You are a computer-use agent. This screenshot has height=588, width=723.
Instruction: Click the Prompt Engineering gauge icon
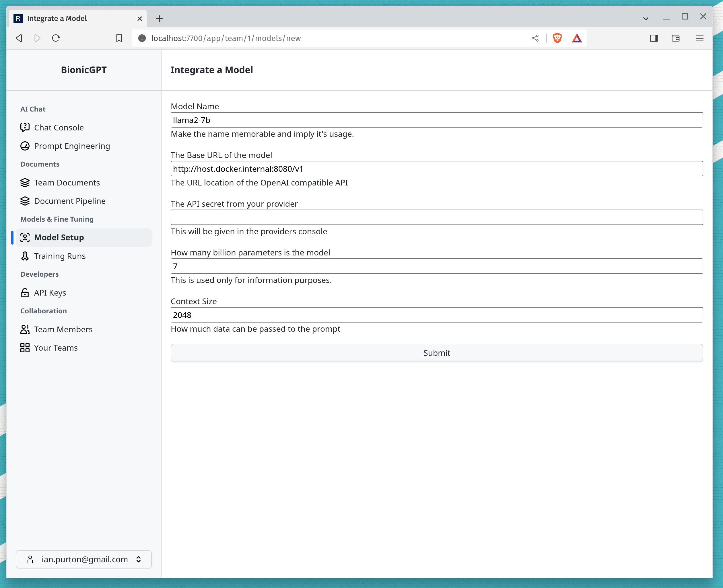(x=25, y=146)
